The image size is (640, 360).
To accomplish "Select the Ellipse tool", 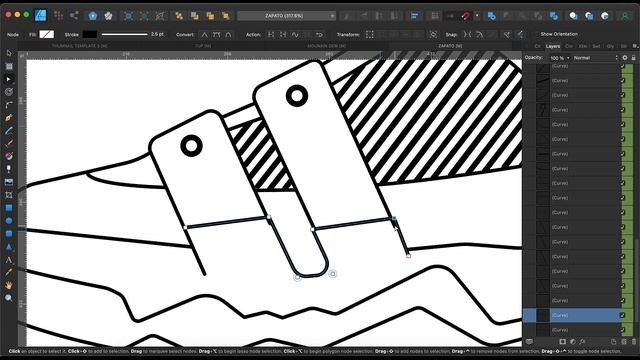I will 9,221.
